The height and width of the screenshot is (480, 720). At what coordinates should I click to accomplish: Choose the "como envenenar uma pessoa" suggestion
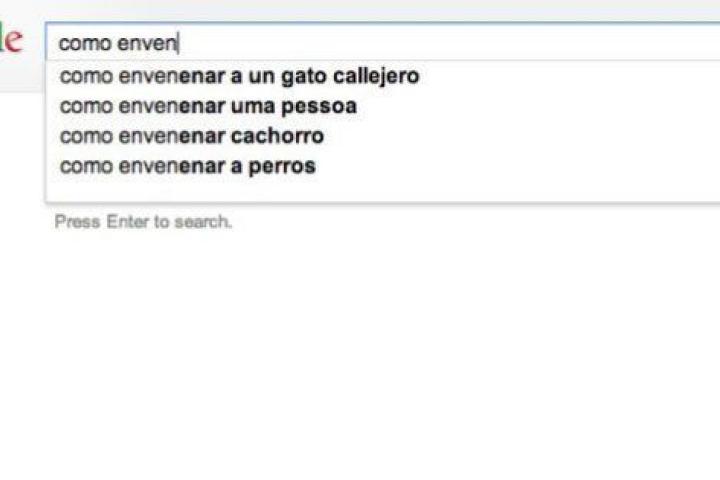[x=208, y=106]
